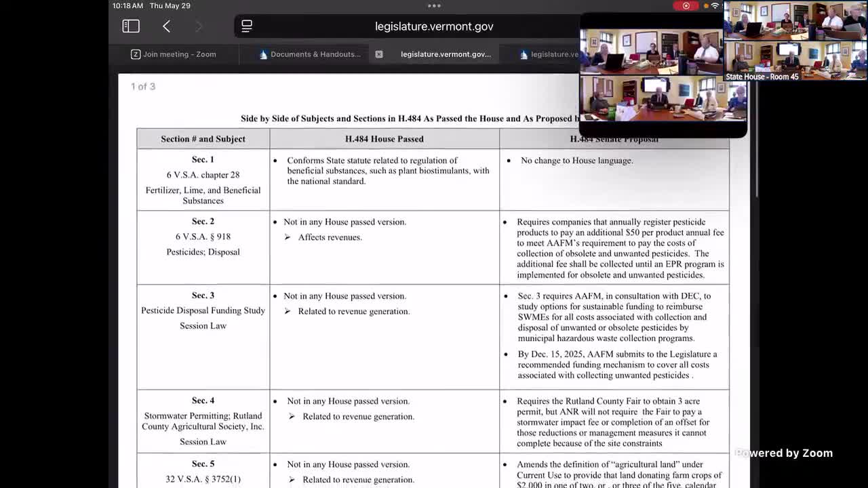Click the Side by Side document title
868x488 pixels.
pos(409,119)
